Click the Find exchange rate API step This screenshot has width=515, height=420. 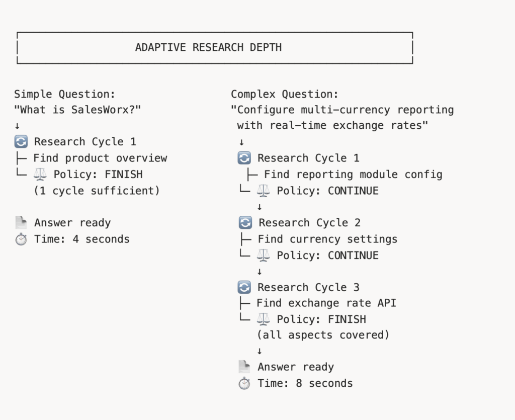tap(326, 303)
